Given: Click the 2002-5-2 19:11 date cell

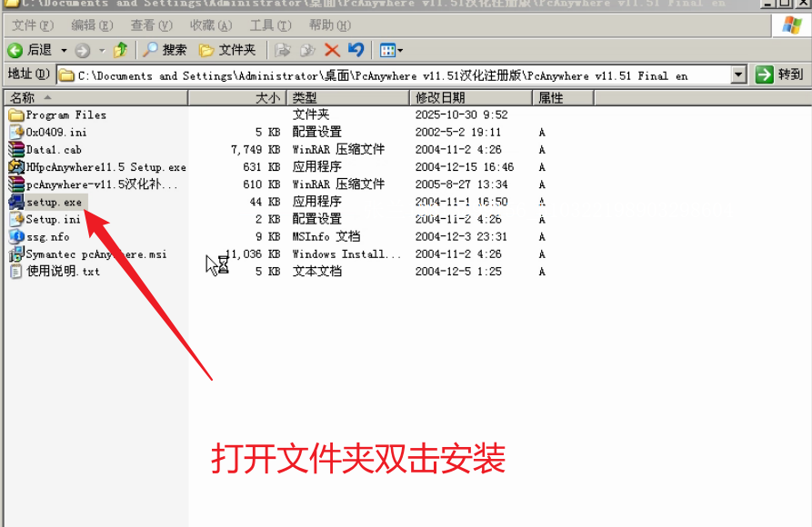Looking at the screenshot, I should (458, 133).
